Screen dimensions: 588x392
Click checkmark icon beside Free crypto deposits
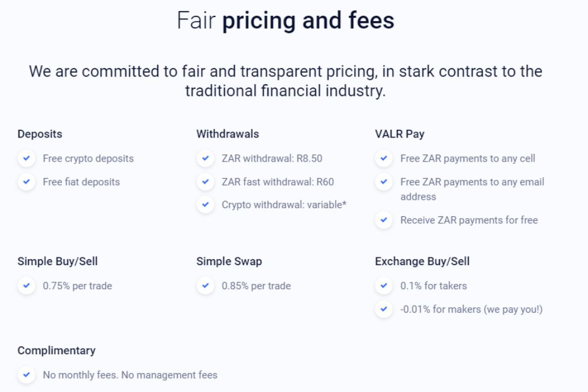pos(26,158)
